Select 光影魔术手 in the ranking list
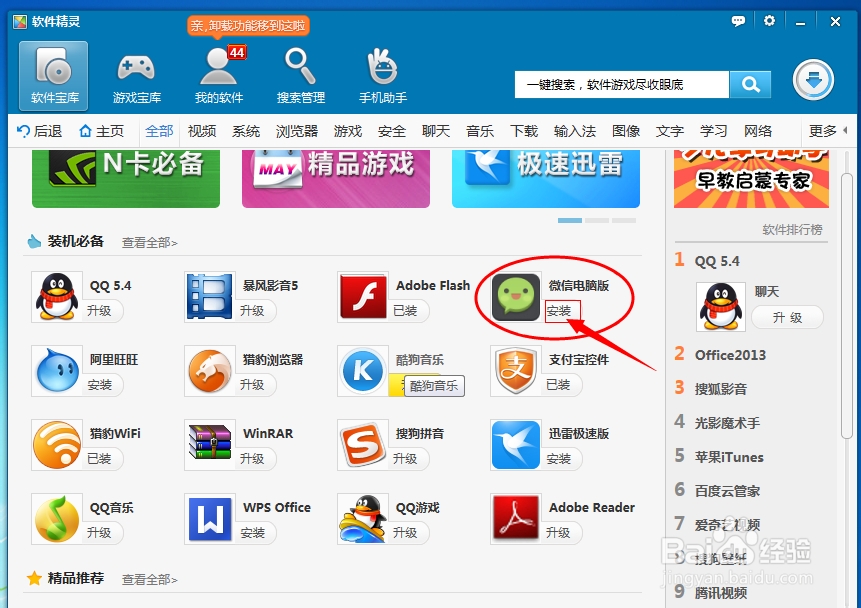 click(727, 423)
